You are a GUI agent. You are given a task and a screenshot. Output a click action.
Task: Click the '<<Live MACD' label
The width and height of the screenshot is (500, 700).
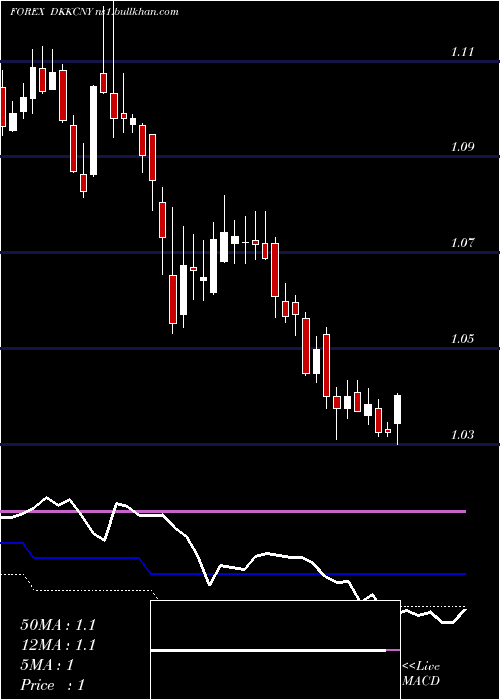(x=421, y=673)
